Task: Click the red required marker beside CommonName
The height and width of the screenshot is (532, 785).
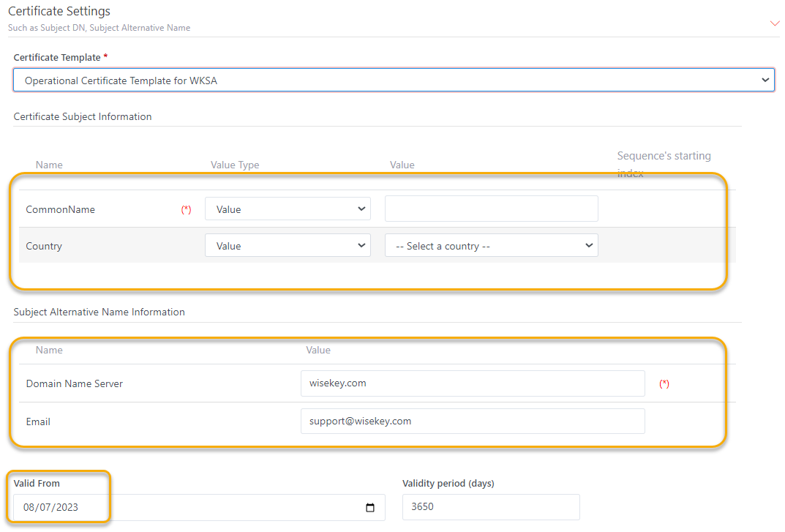Action: click(x=186, y=210)
